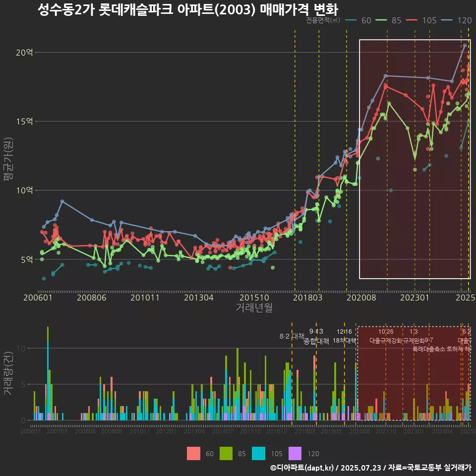Click the 10 tick on volume y-axis
Screen dimensions: 476x476
tap(21, 349)
